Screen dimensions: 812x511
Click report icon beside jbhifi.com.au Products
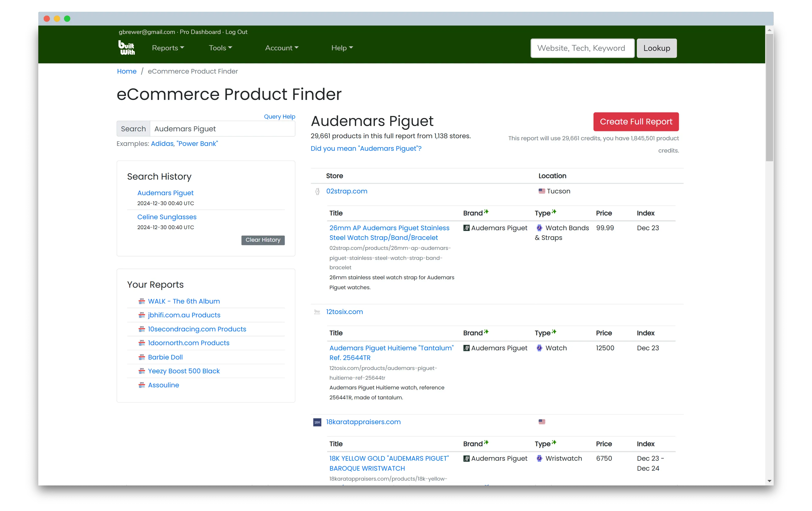[142, 315]
